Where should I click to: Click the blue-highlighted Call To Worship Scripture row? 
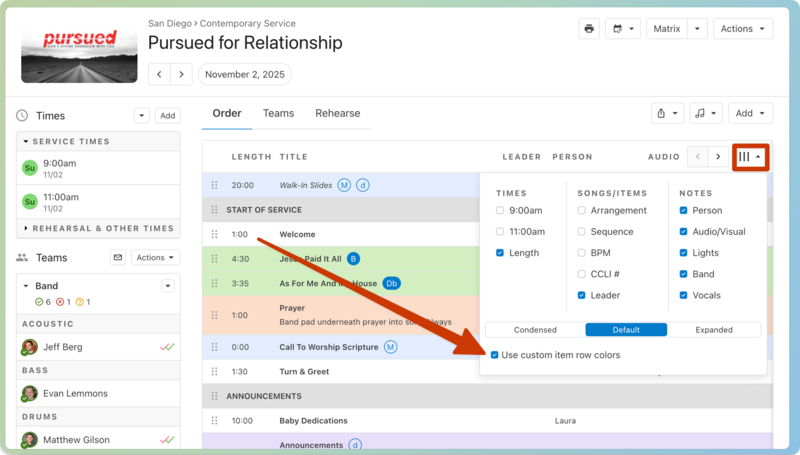tap(330, 347)
